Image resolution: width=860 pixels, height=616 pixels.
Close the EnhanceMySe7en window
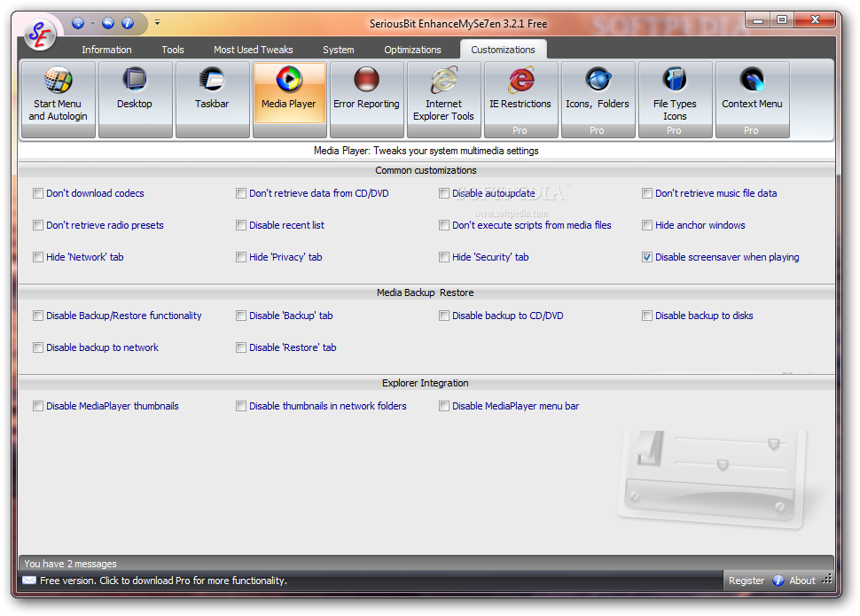[x=815, y=20]
